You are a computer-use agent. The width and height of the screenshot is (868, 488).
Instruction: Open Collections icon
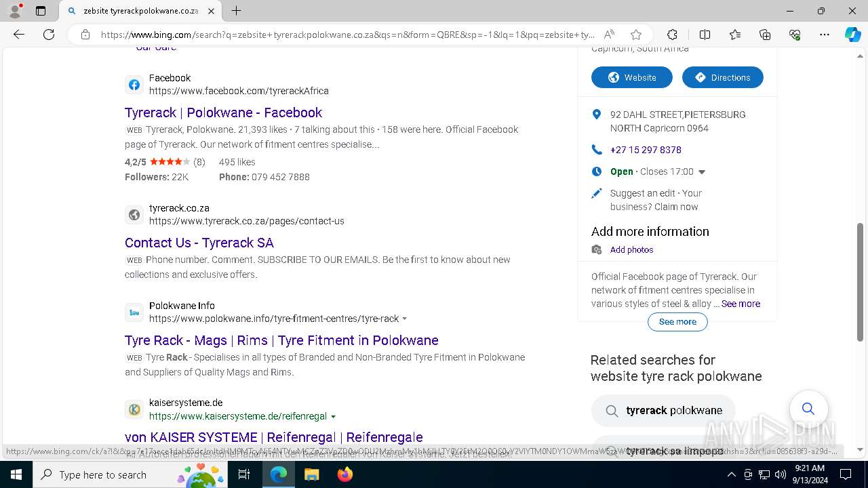(765, 35)
